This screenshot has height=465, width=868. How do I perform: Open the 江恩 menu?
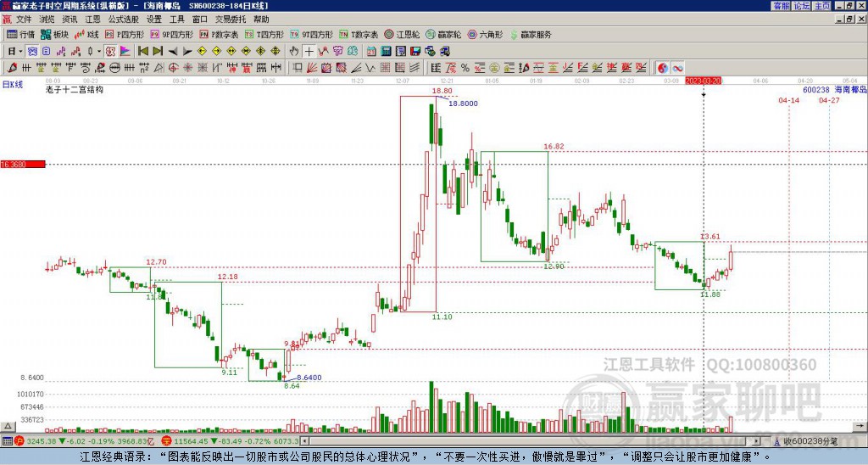pyautogui.click(x=93, y=20)
